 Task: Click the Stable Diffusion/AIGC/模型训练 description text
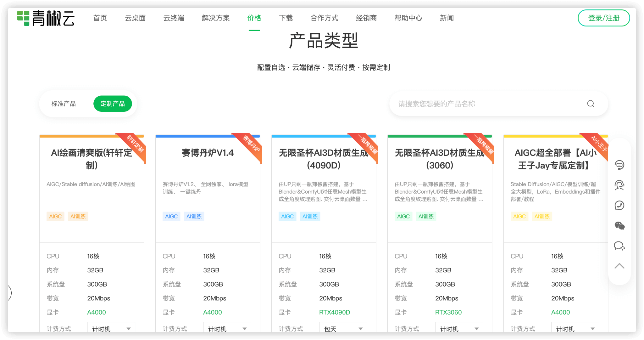556,192
